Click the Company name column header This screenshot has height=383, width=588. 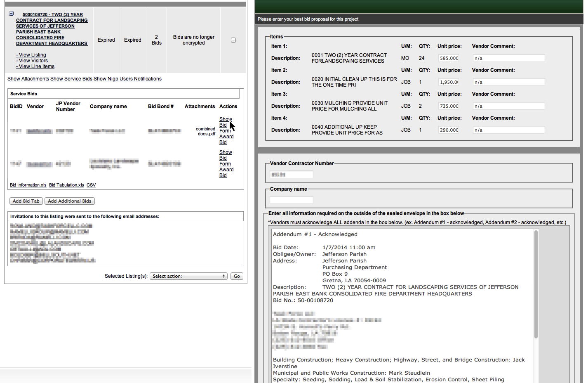(x=108, y=106)
